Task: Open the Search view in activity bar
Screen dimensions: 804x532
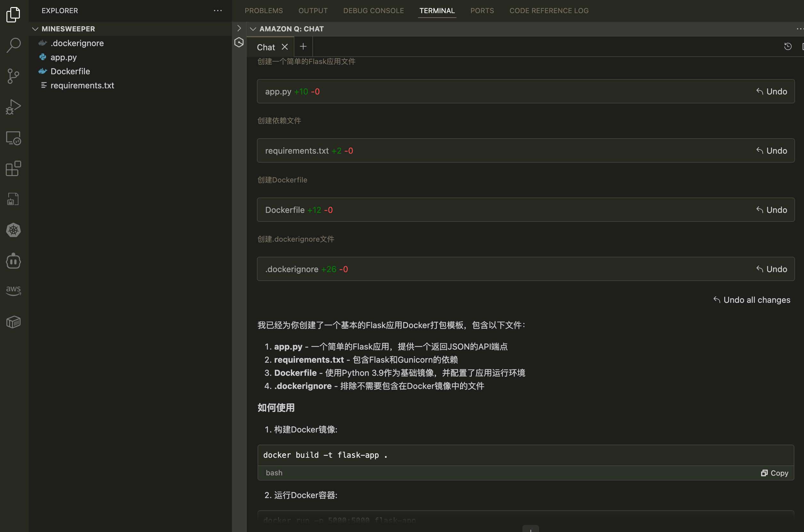Action: coord(13,45)
